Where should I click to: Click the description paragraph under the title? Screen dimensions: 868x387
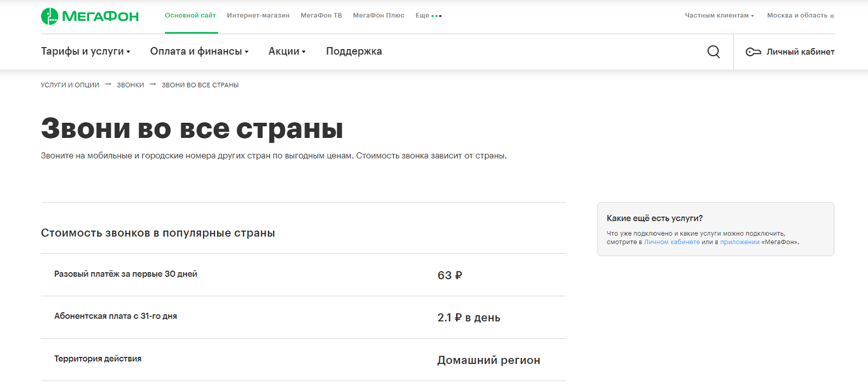(274, 156)
